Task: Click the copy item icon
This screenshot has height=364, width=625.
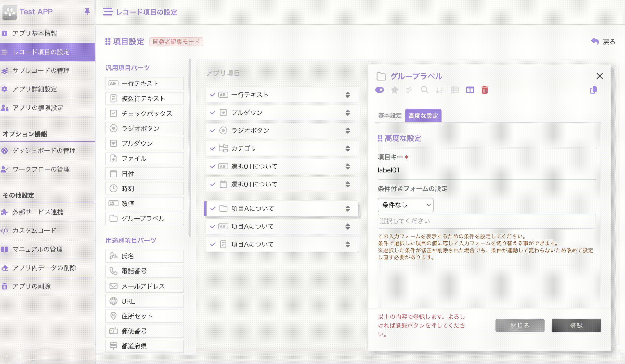Action: tap(594, 90)
